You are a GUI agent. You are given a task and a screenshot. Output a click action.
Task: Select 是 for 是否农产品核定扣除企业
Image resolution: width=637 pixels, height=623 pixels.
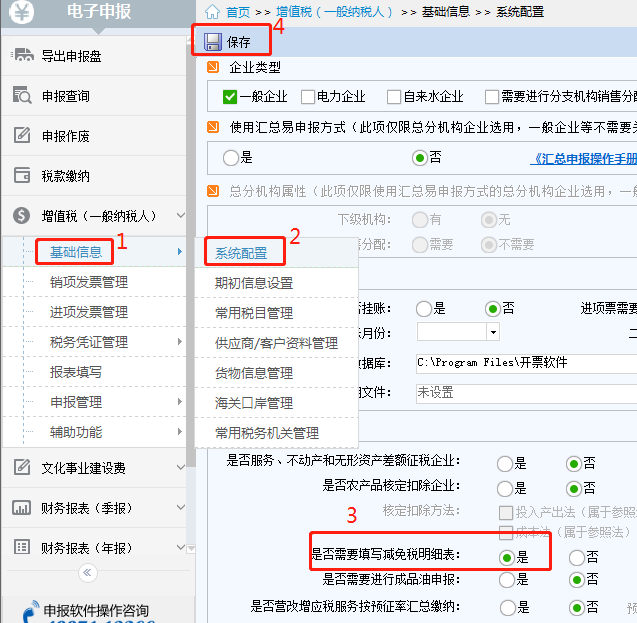pyautogui.click(x=505, y=489)
